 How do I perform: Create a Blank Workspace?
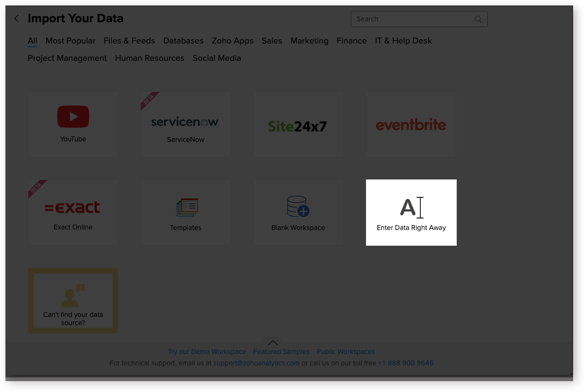(298, 213)
